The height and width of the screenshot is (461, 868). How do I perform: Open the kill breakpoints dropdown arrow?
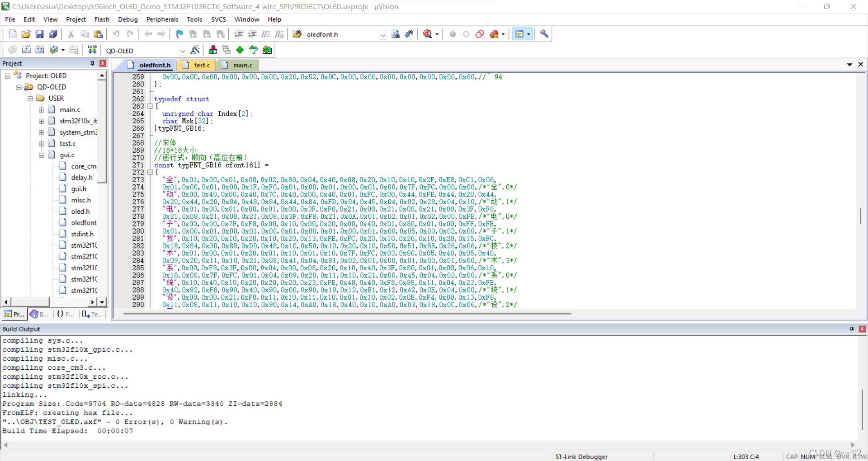[503, 34]
